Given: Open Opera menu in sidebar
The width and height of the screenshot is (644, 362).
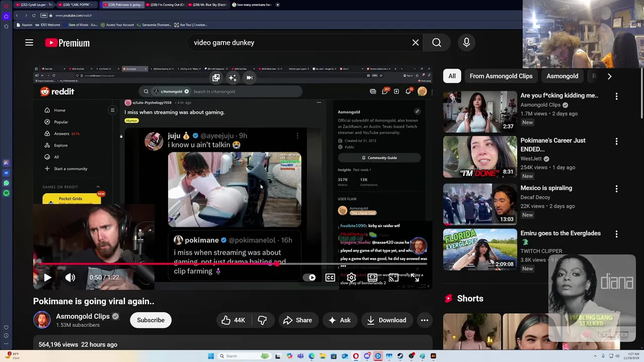Looking at the screenshot, I should tap(6, 5).
